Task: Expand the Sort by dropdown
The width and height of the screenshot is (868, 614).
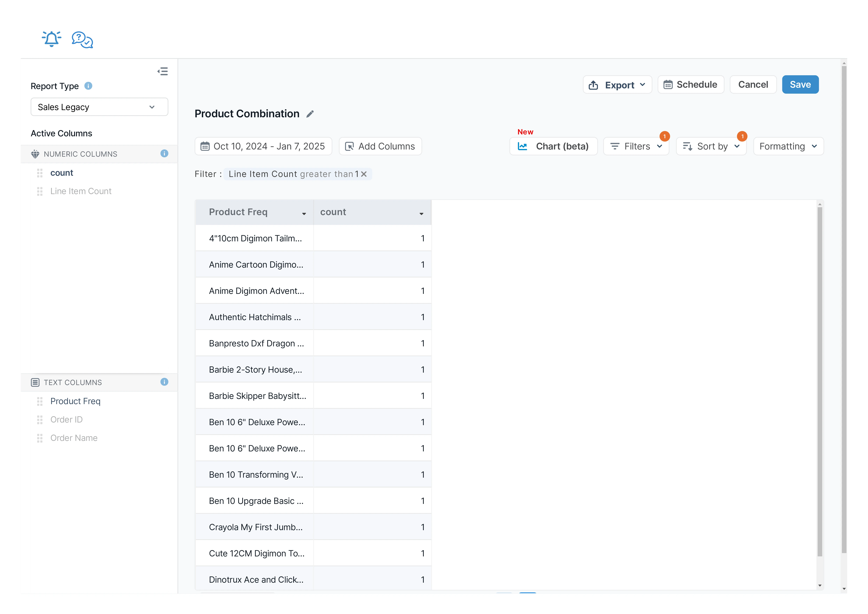Action: coord(711,146)
